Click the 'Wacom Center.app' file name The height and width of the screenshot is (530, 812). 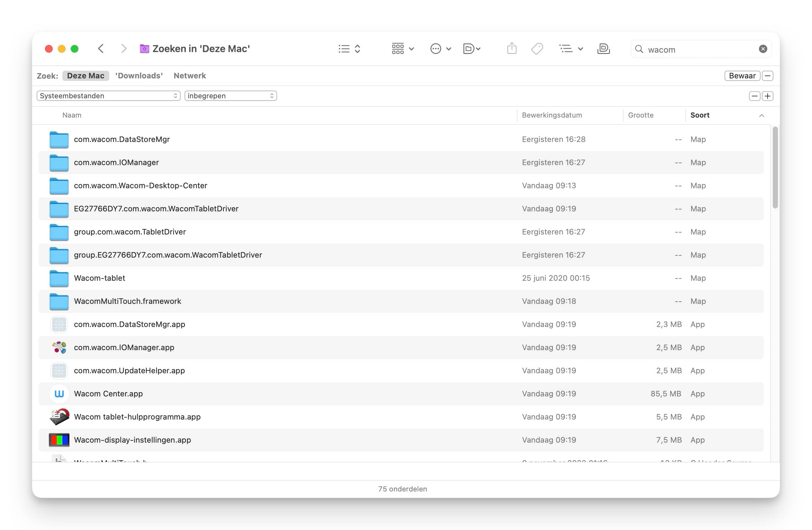[109, 394]
